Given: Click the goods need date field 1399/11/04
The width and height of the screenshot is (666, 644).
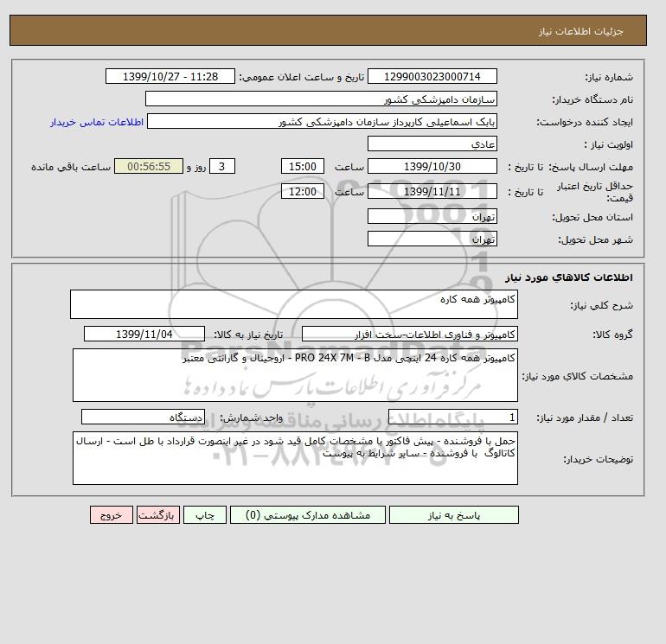Looking at the screenshot, I should [144, 334].
